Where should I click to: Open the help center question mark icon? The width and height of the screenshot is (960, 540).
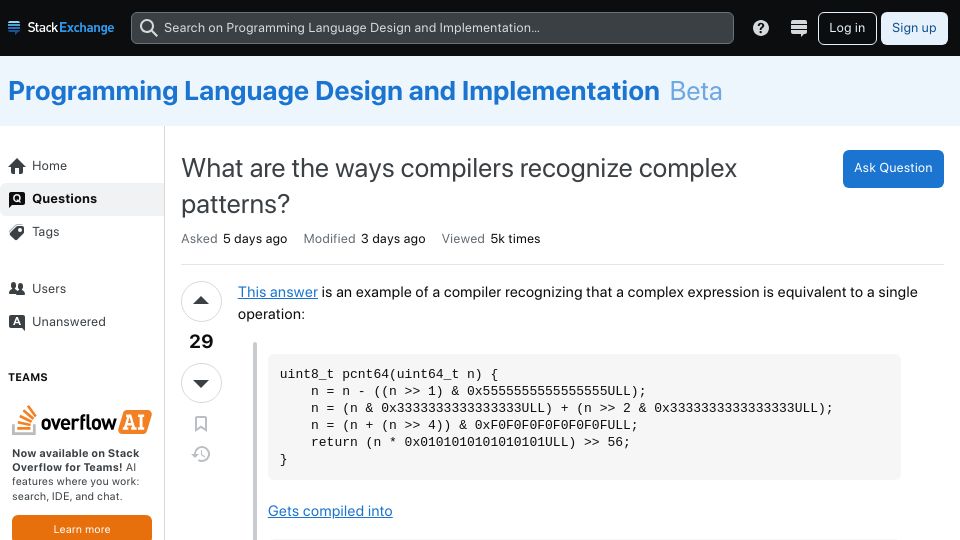pyautogui.click(x=760, y=28)
